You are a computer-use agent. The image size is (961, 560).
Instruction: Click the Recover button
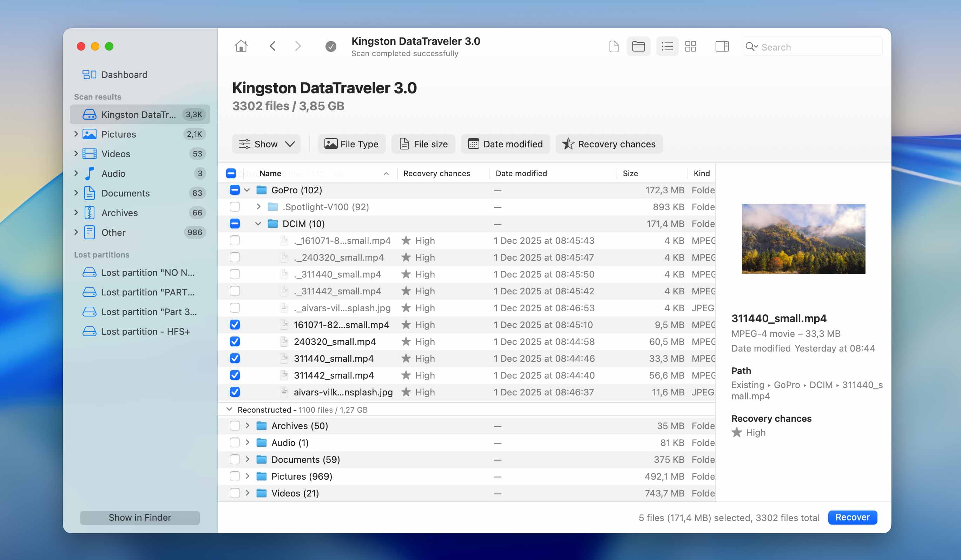tap(852, 517)
